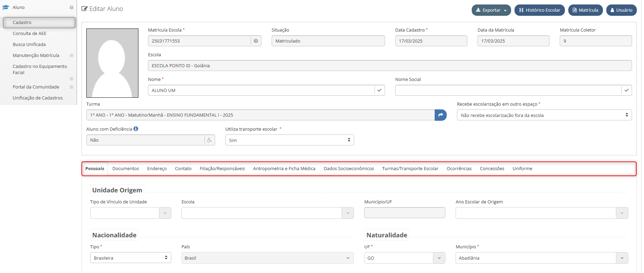
Task: Click the graduation cap Aluno icon
Action: pos(5,7)
